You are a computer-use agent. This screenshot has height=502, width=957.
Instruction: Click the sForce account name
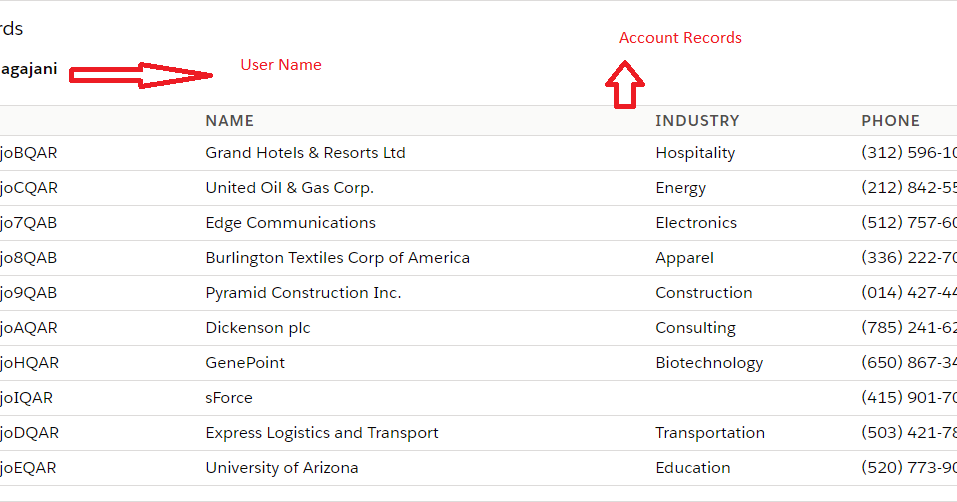[x=229, y=398]
